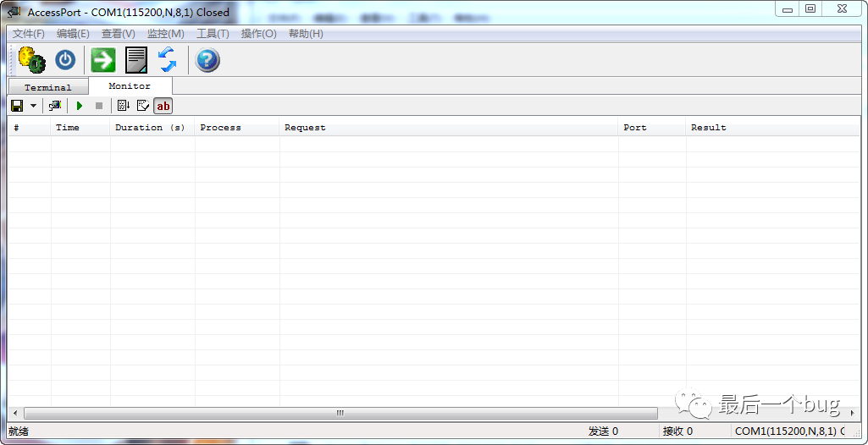The height and width of the screenshot is (445, 868).
Task: Click the clear list icon in the monitor toolbar
Action: pos(142,106)
